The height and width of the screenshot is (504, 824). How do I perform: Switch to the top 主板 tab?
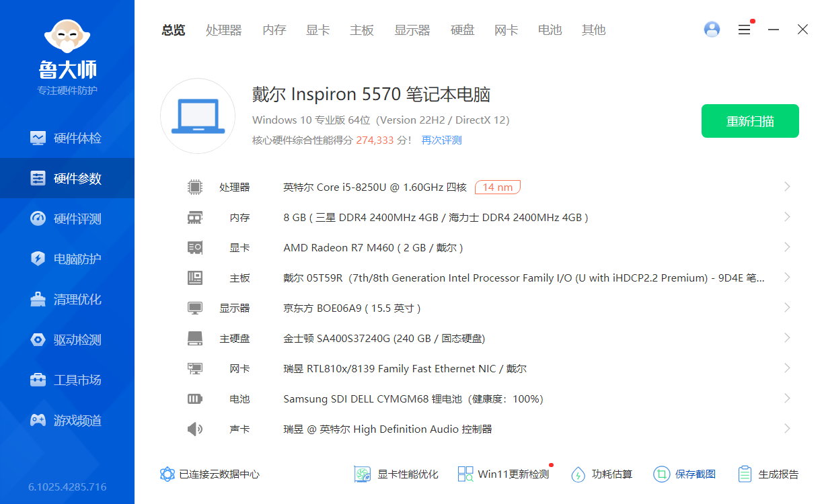pyautogui.click(x=362, y=30)
